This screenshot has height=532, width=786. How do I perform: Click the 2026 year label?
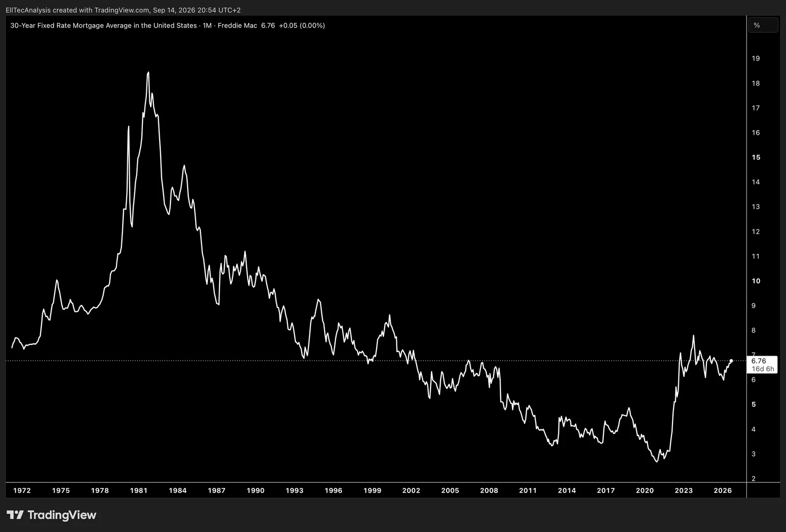[x=723, y=490]
